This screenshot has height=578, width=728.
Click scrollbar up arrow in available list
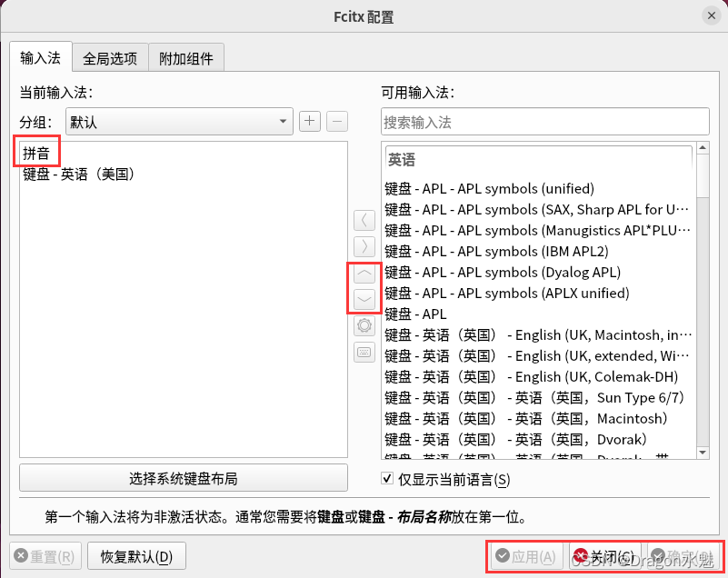tap(703, 148)
